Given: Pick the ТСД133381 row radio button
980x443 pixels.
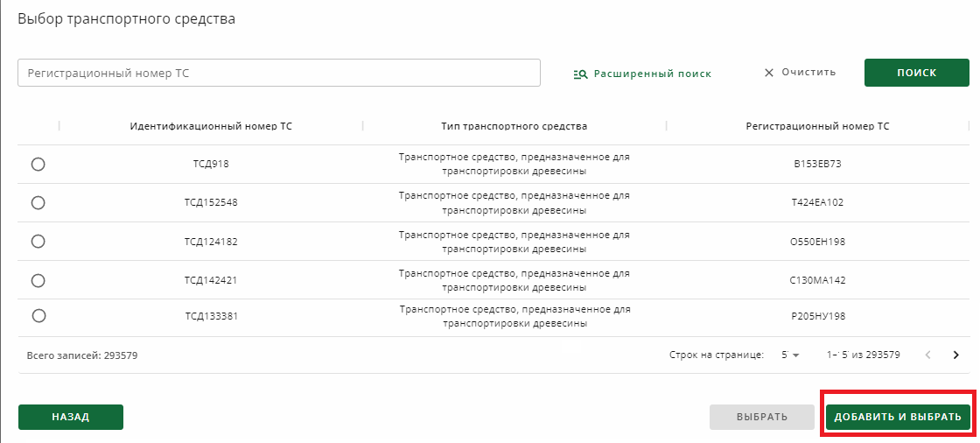Looking at the screenshot, I should 38,316.
